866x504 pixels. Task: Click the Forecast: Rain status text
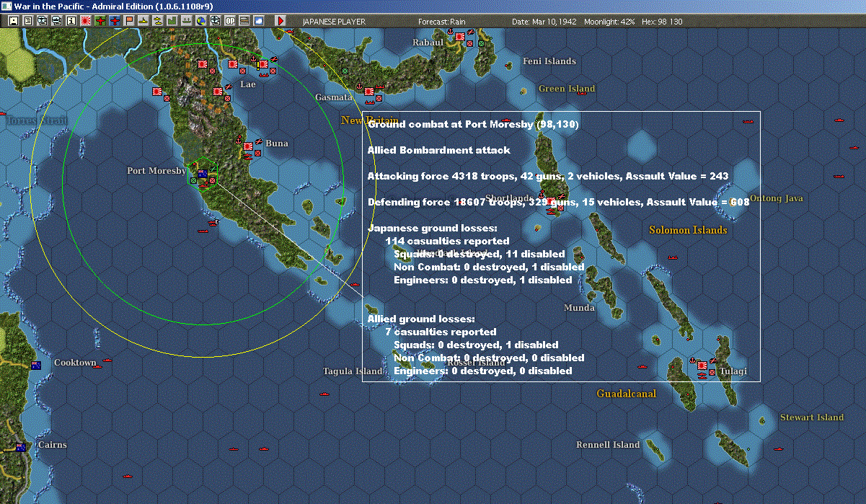(x=442, y=22)
